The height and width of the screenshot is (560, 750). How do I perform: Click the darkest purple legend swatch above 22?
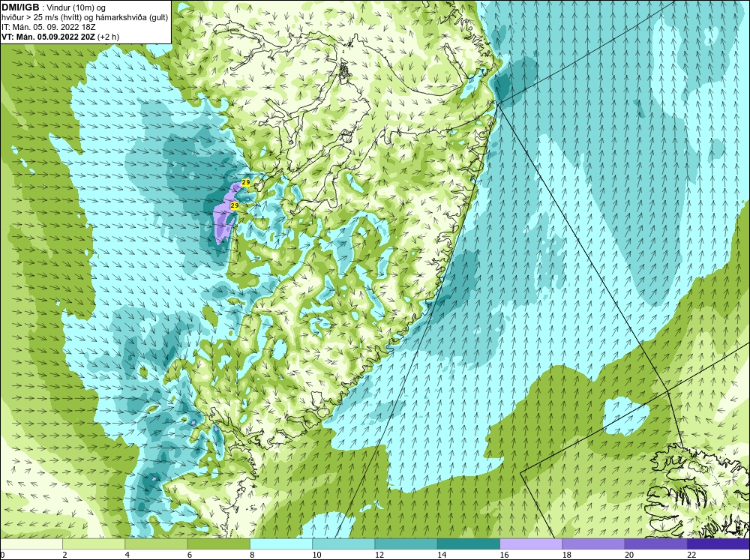(x=718, y=544)
